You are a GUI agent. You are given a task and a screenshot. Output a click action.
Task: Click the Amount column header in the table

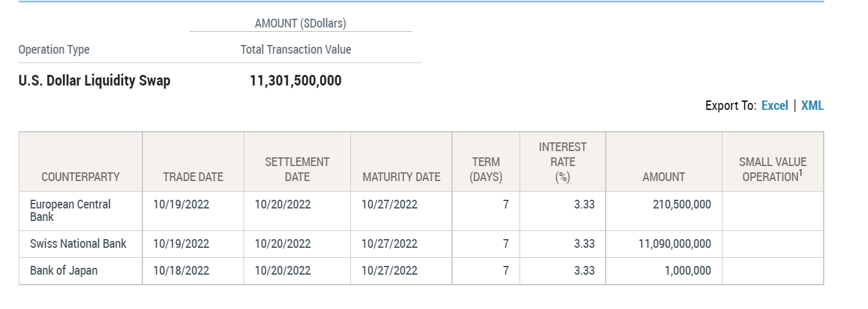[664, 177]
